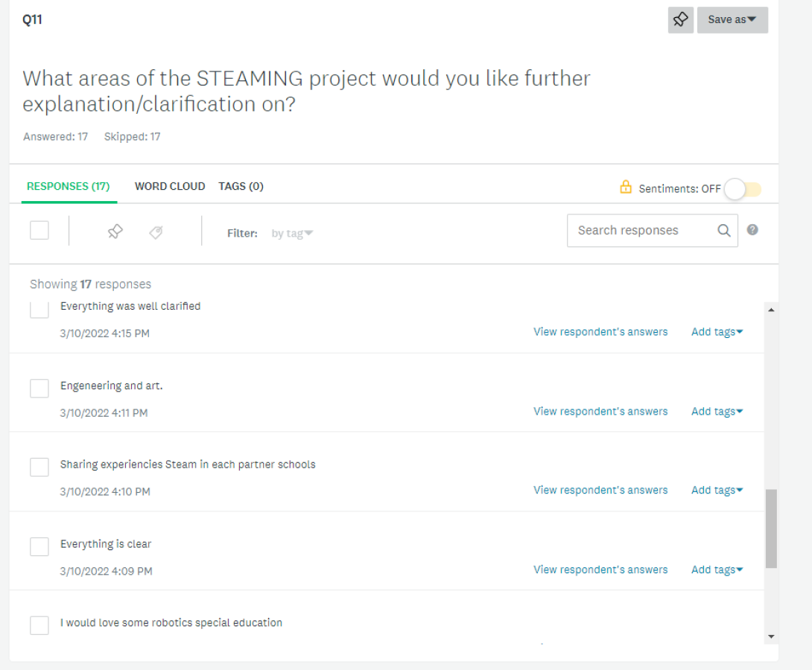The width and height of the screenshot is (812, 670).
Task: Open Add tags for the 4:09 PM response
Action: point(717,570)
